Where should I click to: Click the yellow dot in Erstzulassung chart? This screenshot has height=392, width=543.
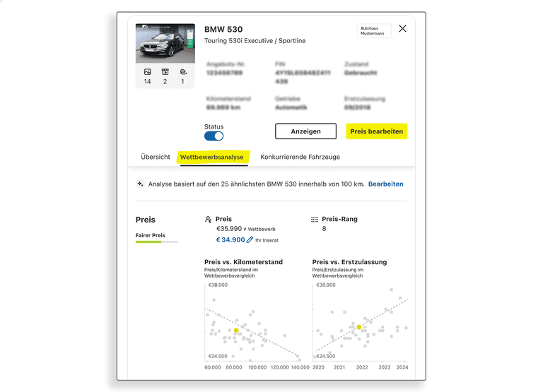[x=359, y=327]
